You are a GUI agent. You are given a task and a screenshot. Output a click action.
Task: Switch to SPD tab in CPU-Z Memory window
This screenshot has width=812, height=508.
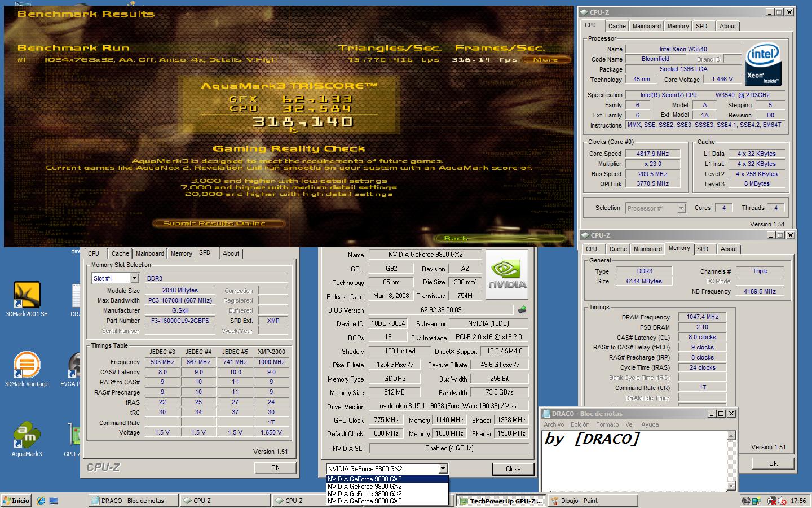pos(703,249)
